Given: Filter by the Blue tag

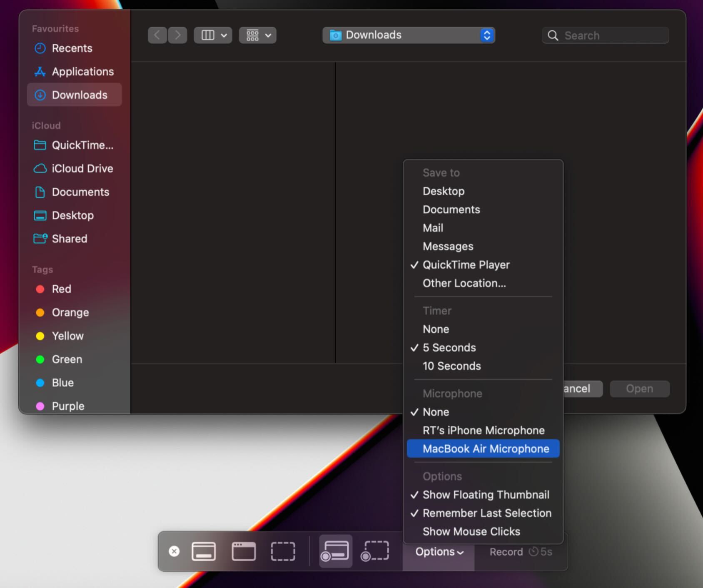Looking at the screenshot, I should pyautogui.click(x=75, y=383).
